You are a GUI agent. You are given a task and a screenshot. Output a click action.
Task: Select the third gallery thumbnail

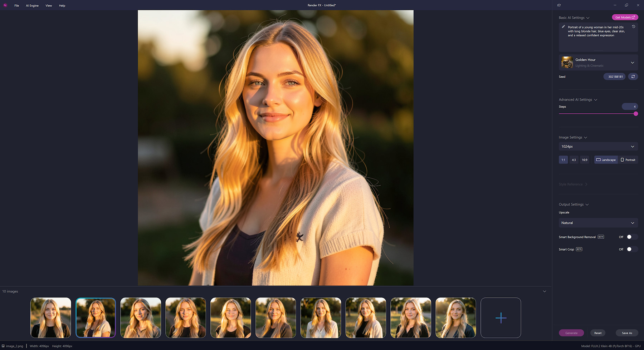click(141, 318)
